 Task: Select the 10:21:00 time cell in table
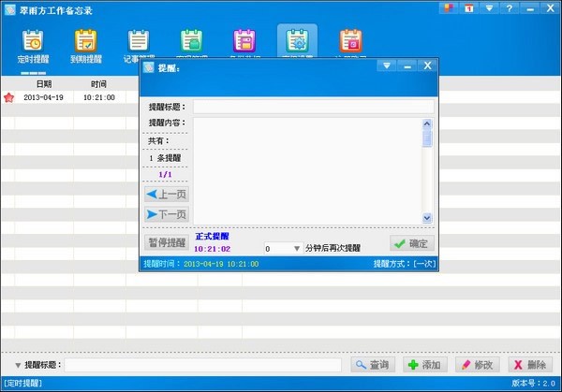(99, 97)
